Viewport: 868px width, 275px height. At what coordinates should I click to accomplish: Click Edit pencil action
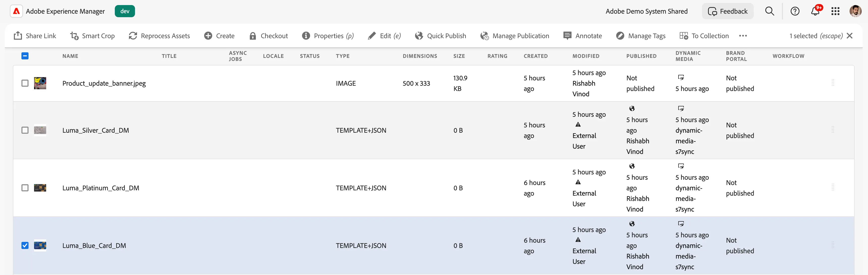point(385,36)
